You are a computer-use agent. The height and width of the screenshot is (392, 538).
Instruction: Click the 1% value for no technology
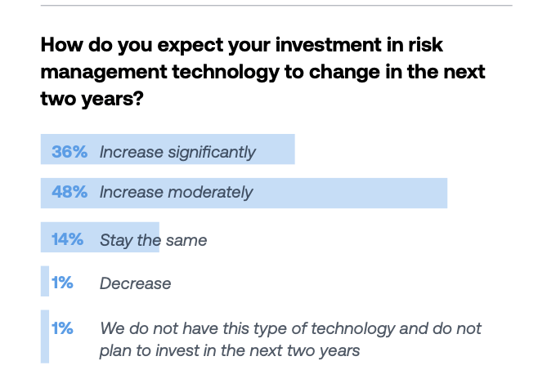(63, 328)
